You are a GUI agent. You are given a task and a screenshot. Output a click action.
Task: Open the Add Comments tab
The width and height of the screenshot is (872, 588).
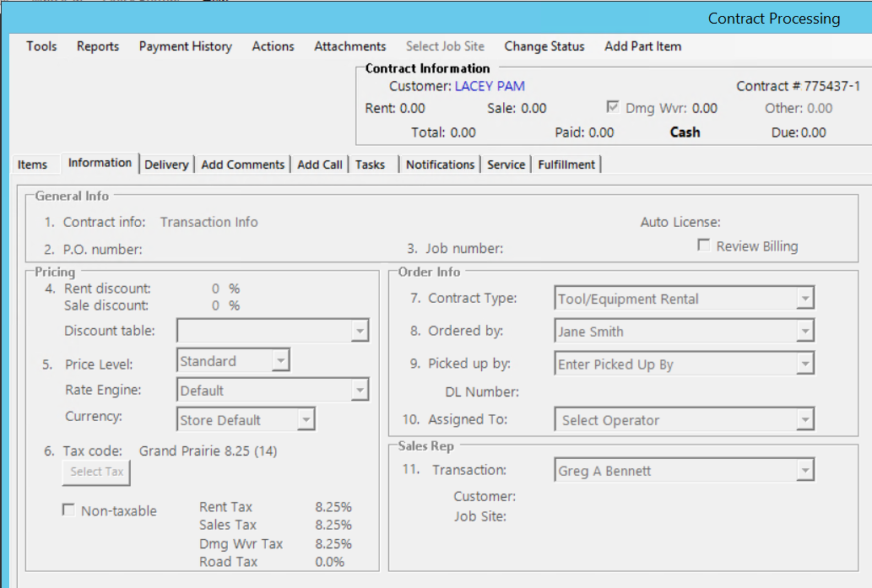(x=243, y=165)
